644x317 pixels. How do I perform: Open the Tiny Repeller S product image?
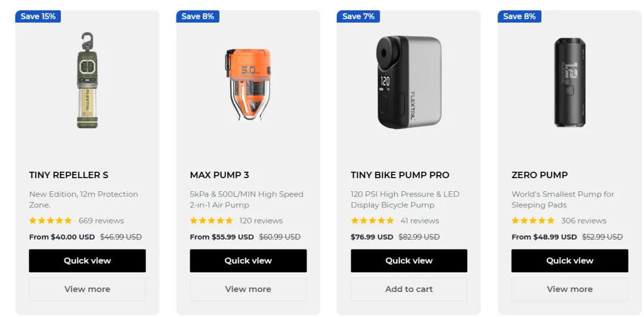87,81
